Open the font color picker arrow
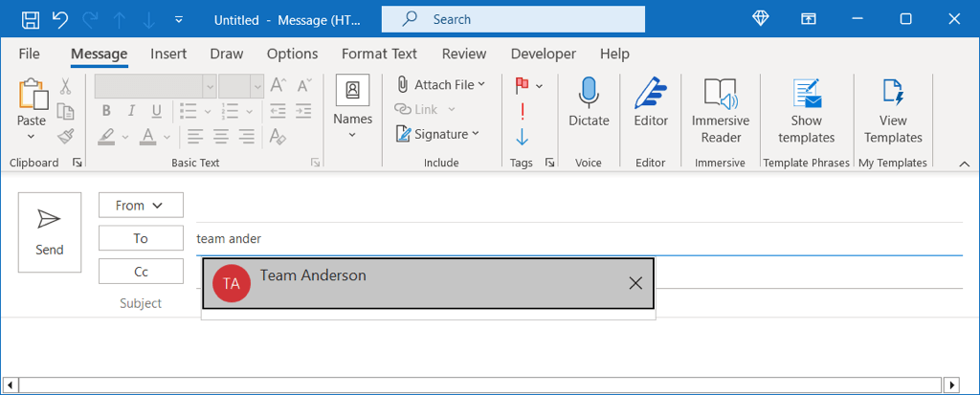 (x=168, y=137)
